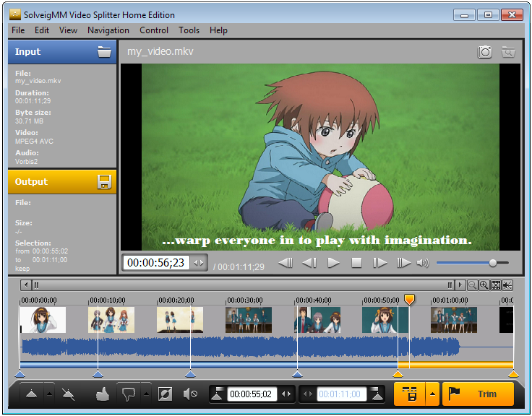Remove marker with crossed triangle icon
This screenshot has width=532, height=416.
point(68,394)
